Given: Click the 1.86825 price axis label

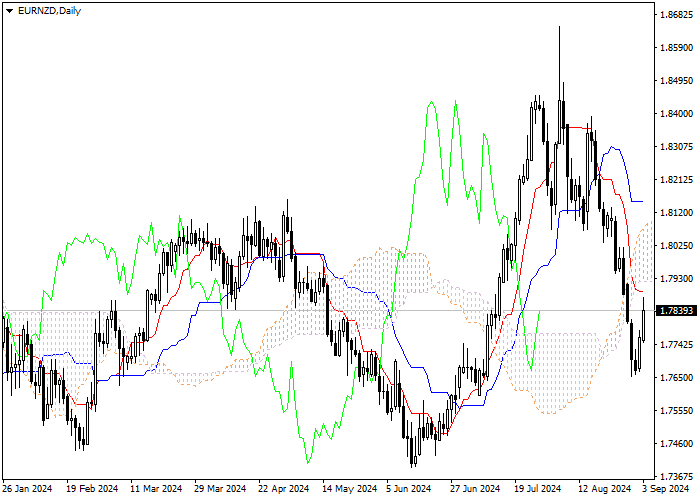Looking at the screenshot, I should [676, 15].
